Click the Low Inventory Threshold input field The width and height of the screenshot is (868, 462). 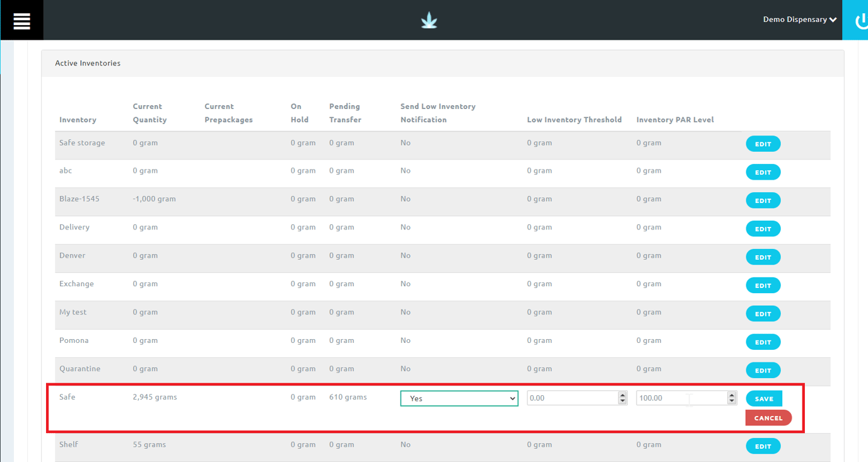tap(572, 398)
